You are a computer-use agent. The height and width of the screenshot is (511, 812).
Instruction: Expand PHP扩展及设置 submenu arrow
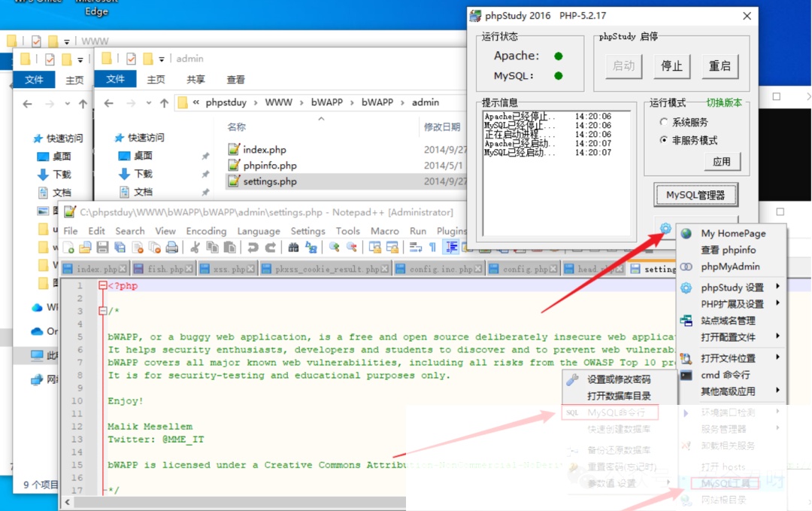pos(778,303)
